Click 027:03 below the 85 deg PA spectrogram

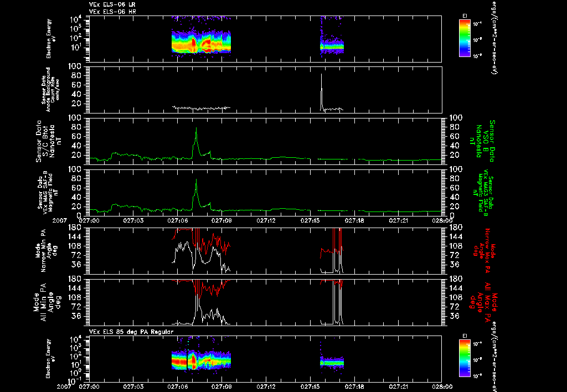point(133,386)
